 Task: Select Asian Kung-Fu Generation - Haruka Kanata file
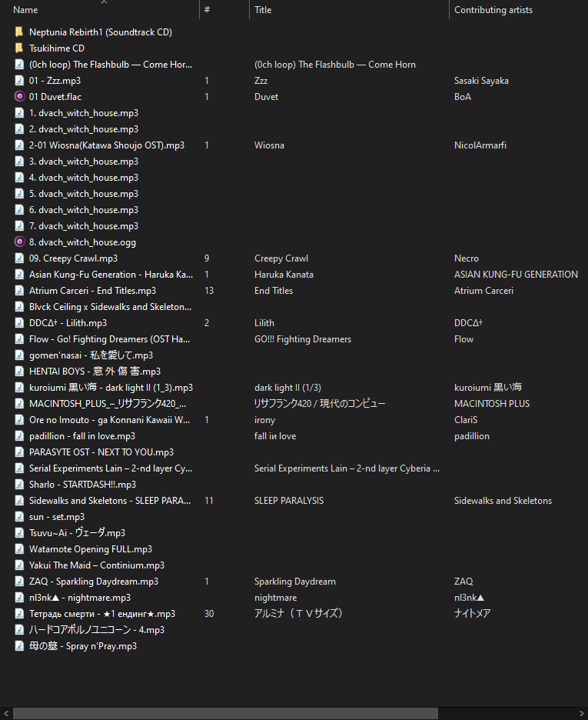pos(111,275)
